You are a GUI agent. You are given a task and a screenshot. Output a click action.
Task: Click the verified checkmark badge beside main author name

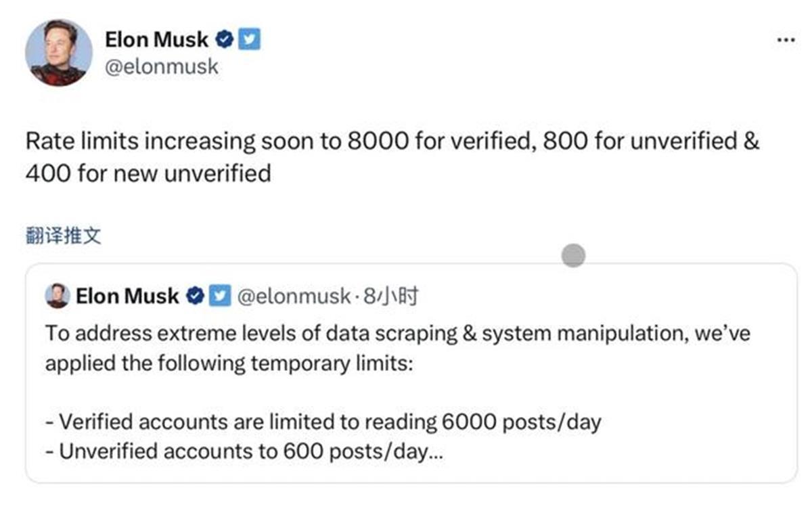click(225, 40)
